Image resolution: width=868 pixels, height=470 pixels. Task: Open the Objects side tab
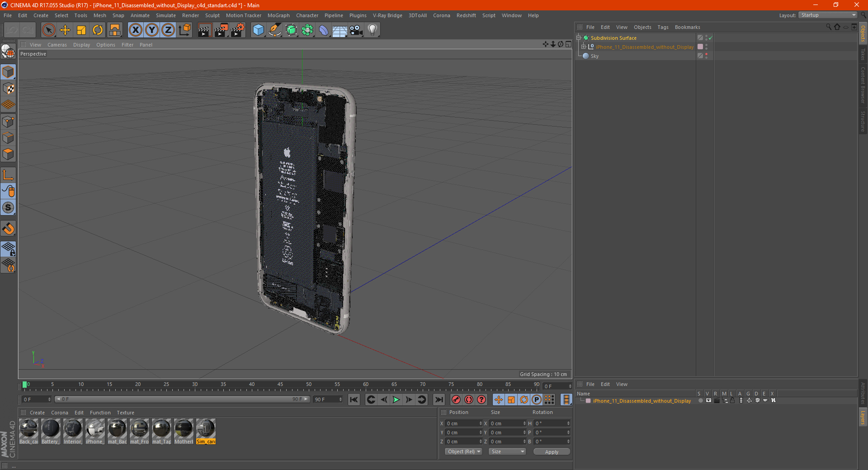coord(863,33)
